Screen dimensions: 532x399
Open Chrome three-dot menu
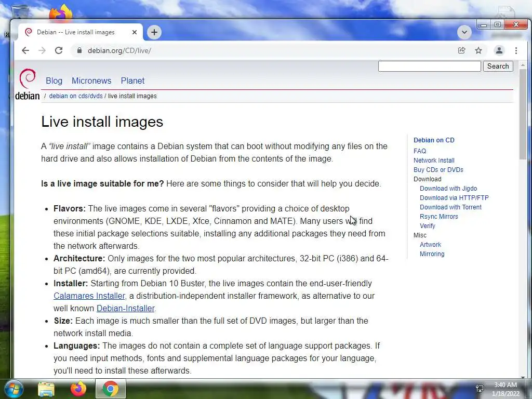[516, 50]
